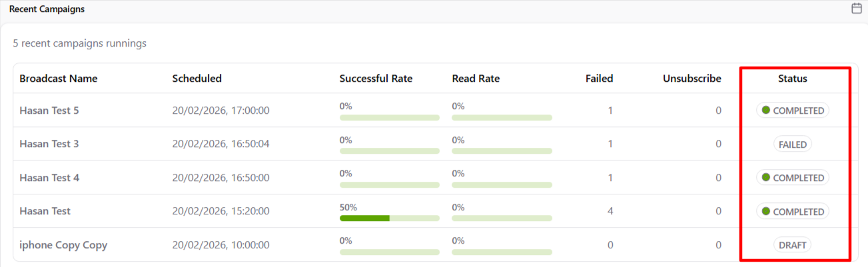Open the Hasan Test 3 broadcast
868x267 pixels.
click(x=49, y=144)
